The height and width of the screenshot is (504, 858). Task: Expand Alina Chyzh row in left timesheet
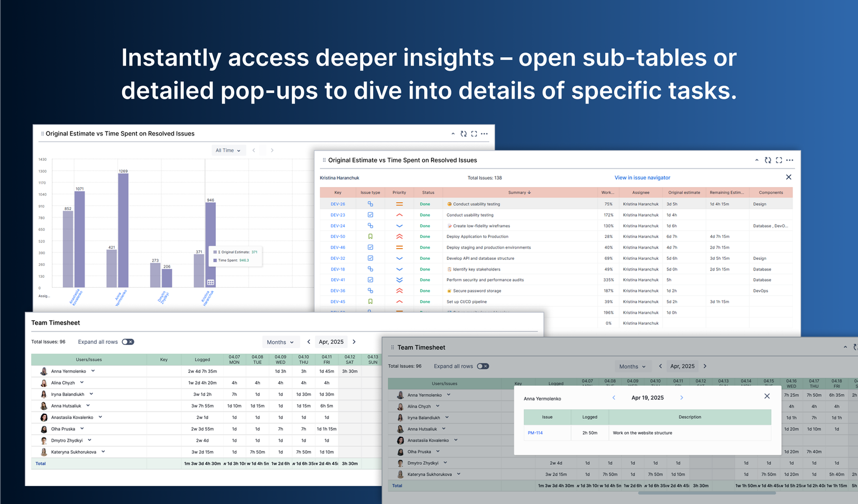82,382
